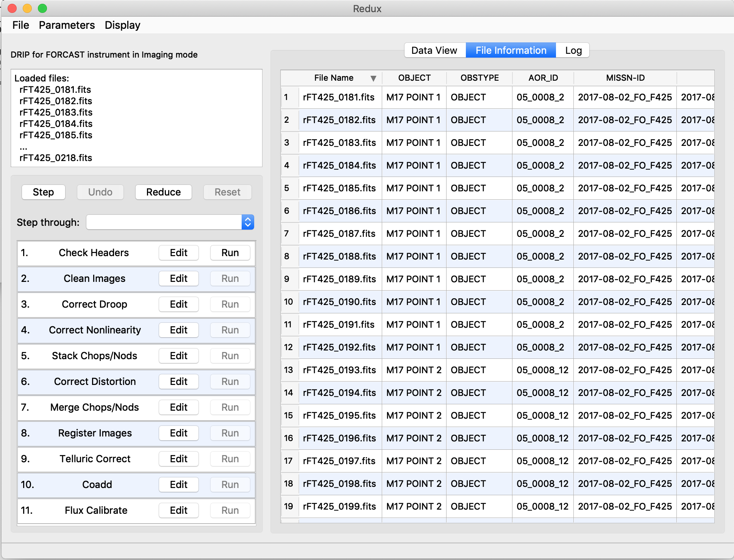Click the Step button
Screen dimensions: 734x560
tap(43, 192)
